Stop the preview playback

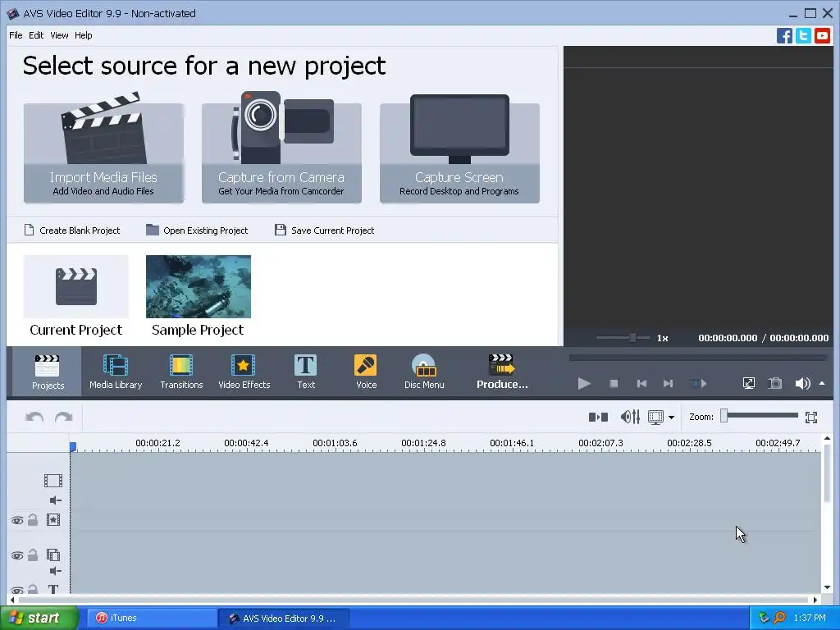pyautogui.click(x=614, y=384)
